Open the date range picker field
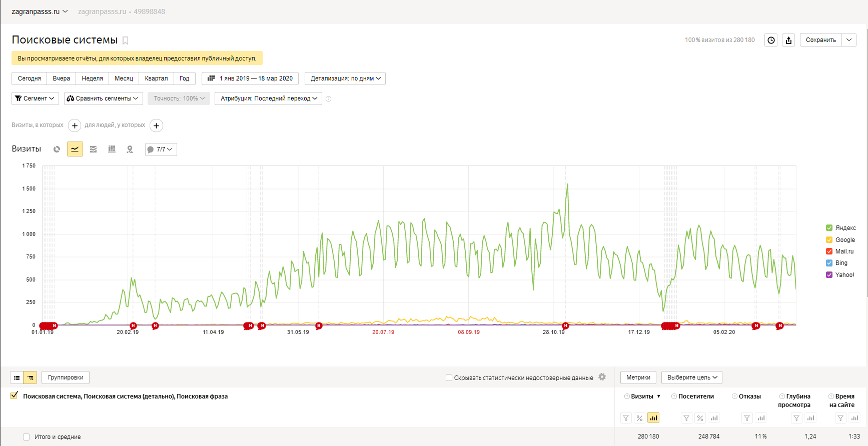 click(250, 78)
